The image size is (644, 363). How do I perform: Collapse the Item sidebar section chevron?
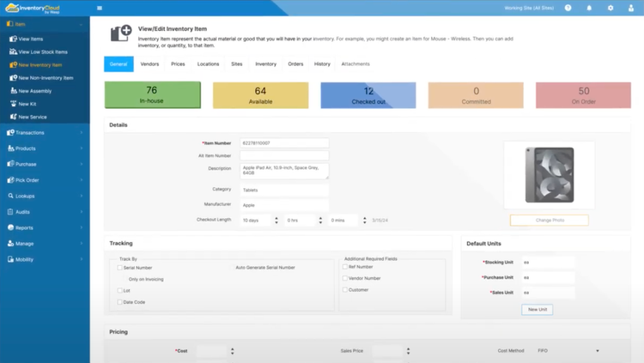pyautogui.click(x=81, y=24)
